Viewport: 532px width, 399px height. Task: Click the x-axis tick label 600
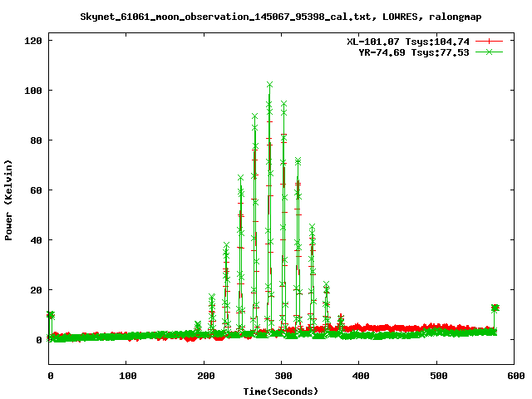516,376
